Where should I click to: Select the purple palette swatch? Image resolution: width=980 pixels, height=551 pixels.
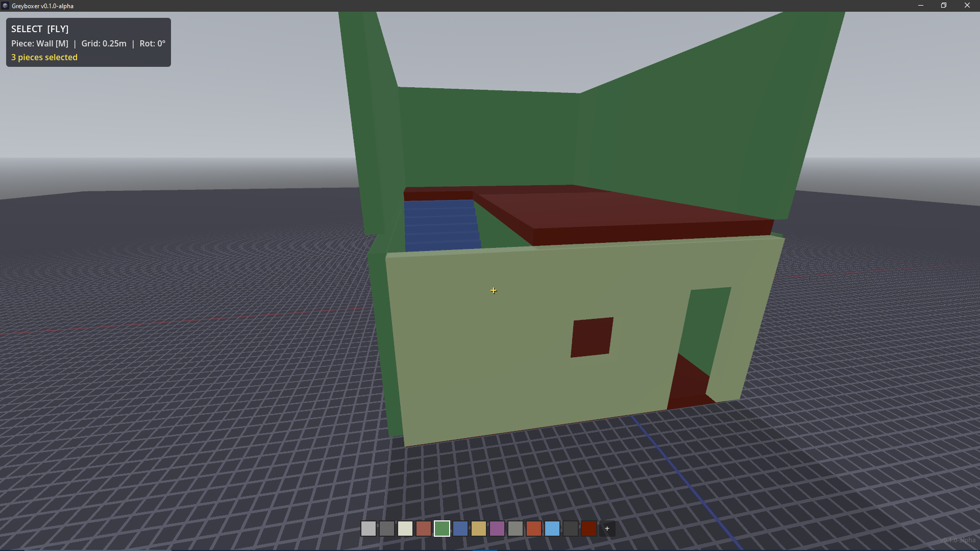[x=497, y=529]
